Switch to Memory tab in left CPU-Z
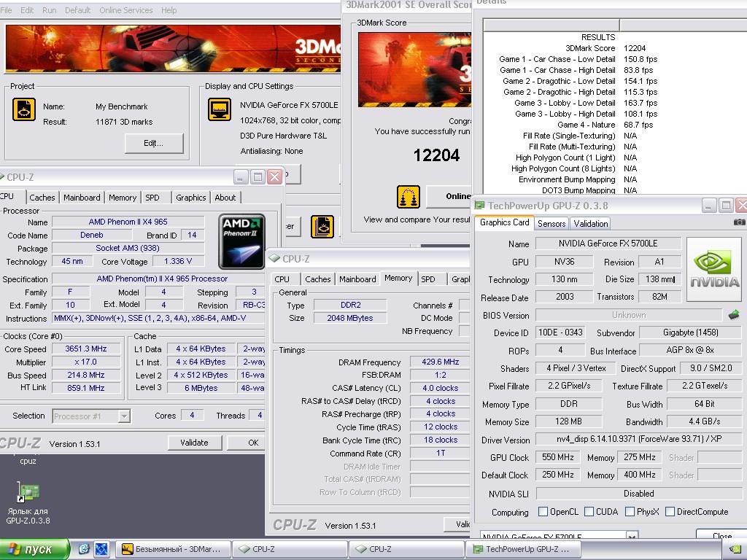Image resolution: width=747 pixels, height=560 pixels. tap(123, 197)
